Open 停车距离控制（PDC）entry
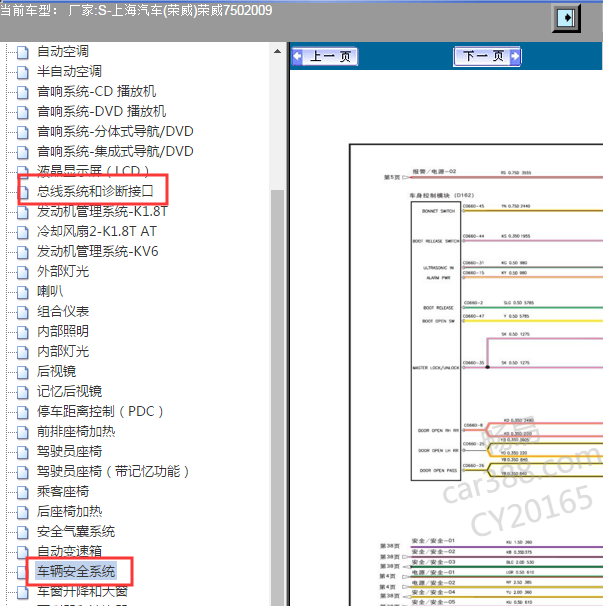 point(100,412)
